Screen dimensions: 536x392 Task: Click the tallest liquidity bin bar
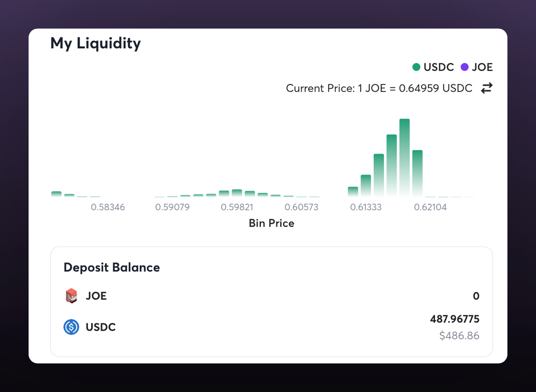tap(404, 158)
